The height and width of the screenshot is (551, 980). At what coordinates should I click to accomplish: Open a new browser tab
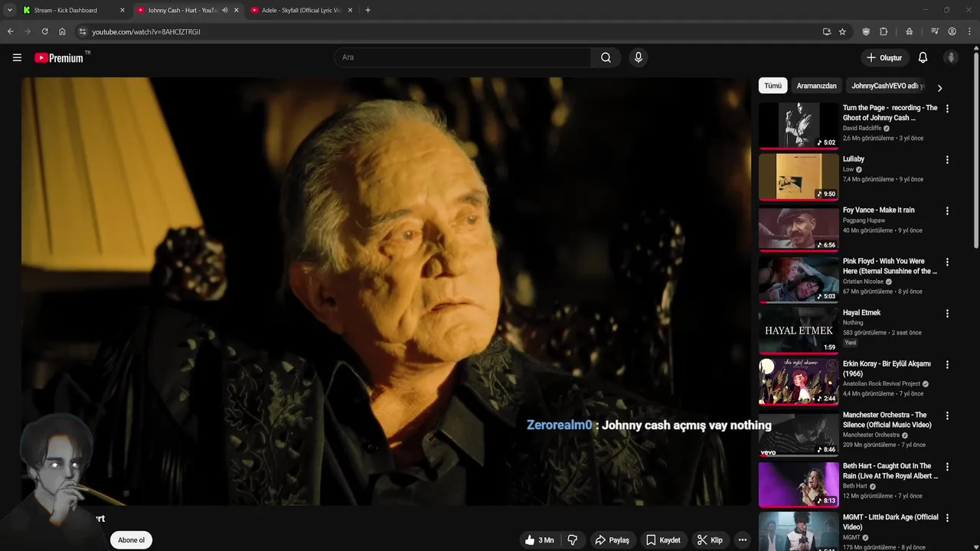367,10
